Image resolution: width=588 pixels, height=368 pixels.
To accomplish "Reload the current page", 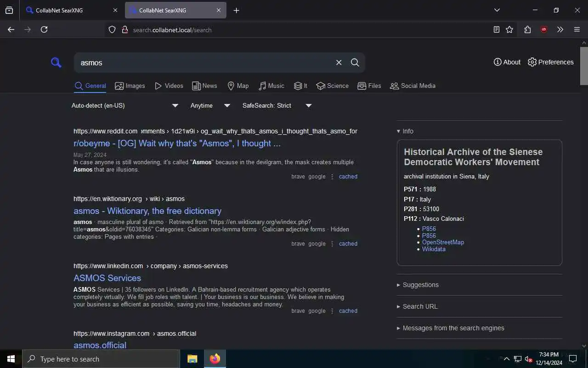I will [x=44, y=29].
